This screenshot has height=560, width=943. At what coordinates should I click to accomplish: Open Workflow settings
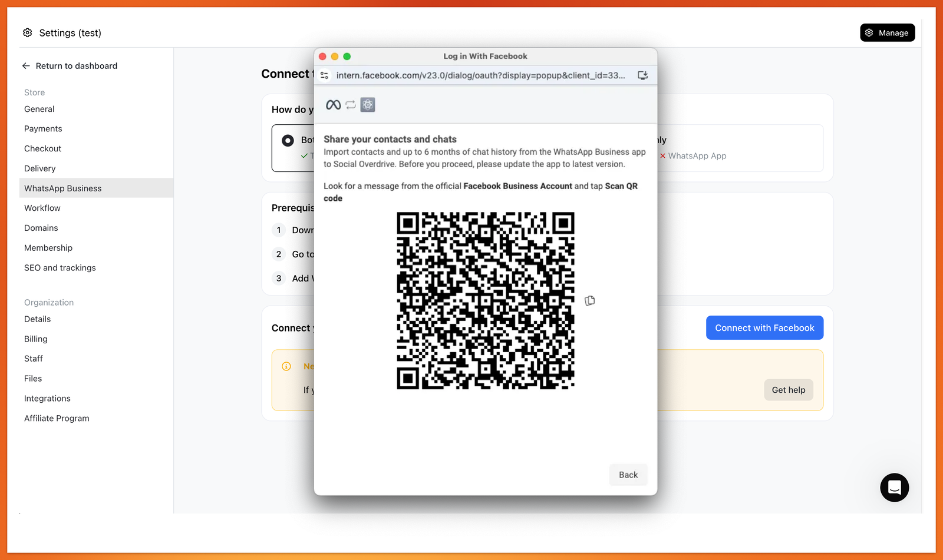[x=42, y=208]
